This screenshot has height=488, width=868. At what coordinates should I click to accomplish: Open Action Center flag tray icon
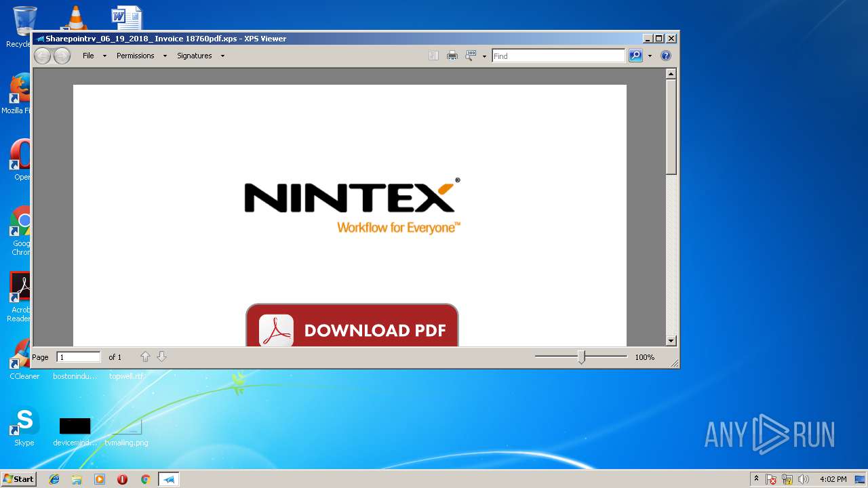point(771,479)
